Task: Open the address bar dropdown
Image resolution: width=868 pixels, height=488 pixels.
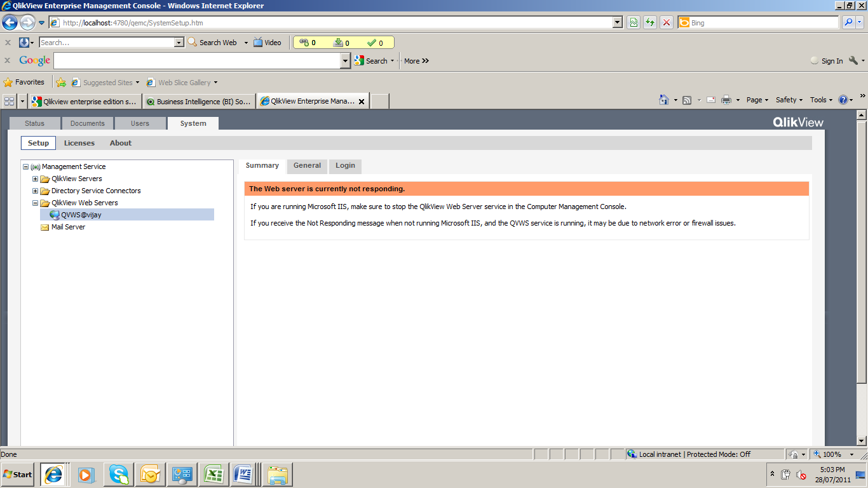Action: tap(618, 23)
